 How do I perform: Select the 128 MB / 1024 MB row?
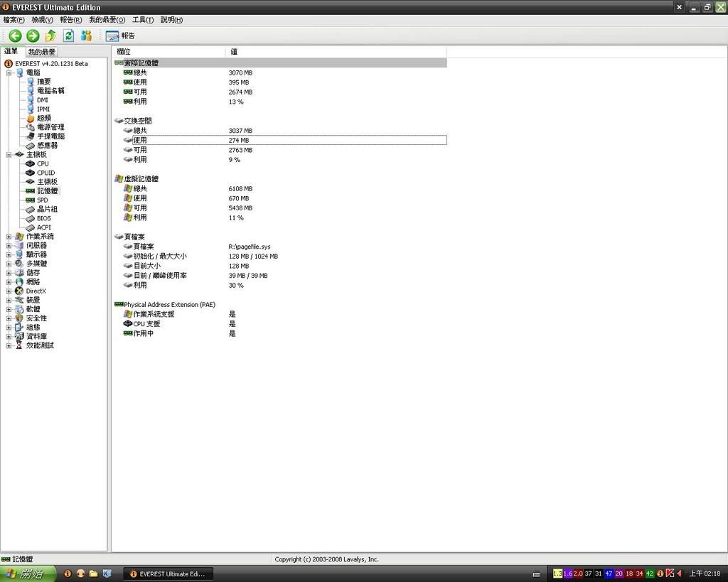(x=280, y=257)
